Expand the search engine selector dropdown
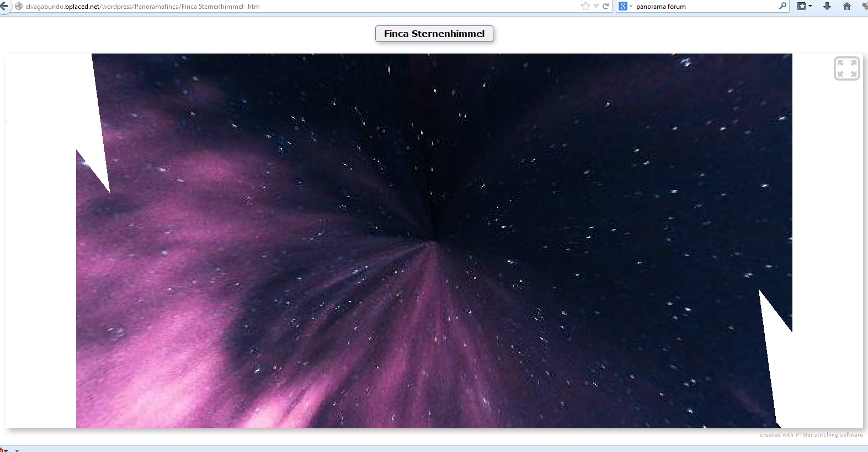868x452 pixels. pyautogui.click(x=631, y=7)
